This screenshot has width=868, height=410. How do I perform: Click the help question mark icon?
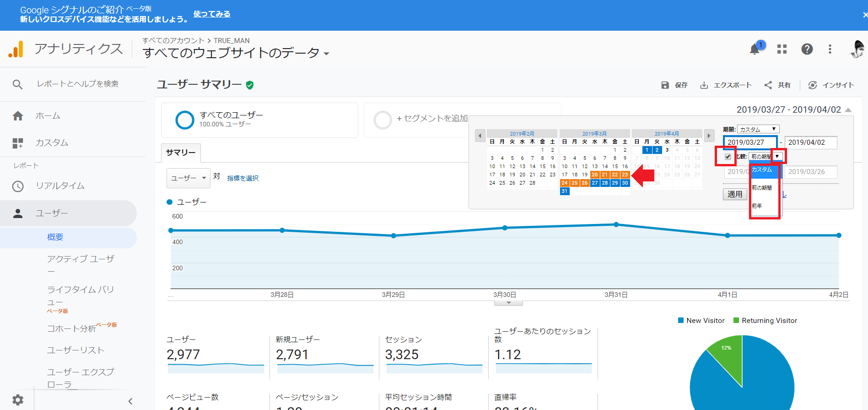(x=807, y=49)
